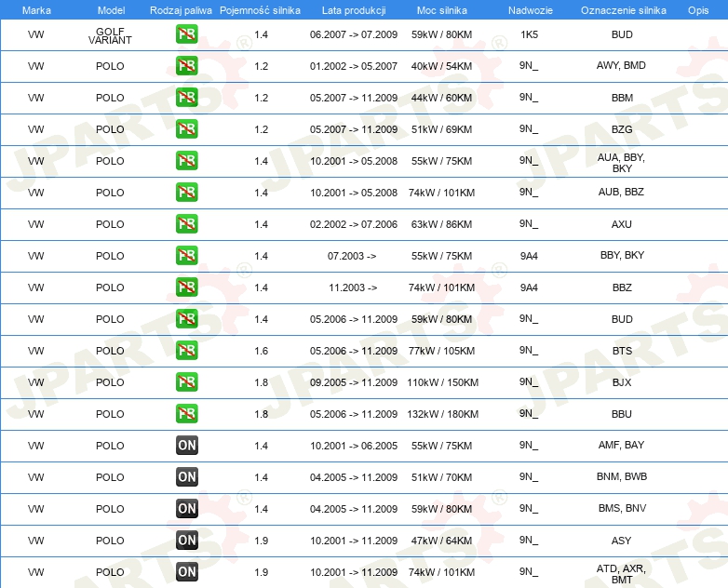Image resolution: width=728 pixels, height=588 pixels.
Task: Click the Oznaczenie silnika column header
Action: tap(624, 10)
